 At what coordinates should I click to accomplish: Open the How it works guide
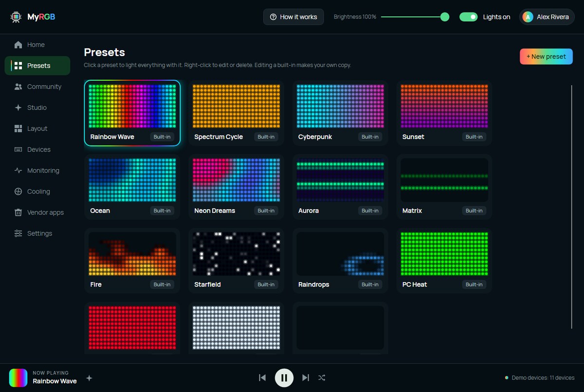(293, 17)
